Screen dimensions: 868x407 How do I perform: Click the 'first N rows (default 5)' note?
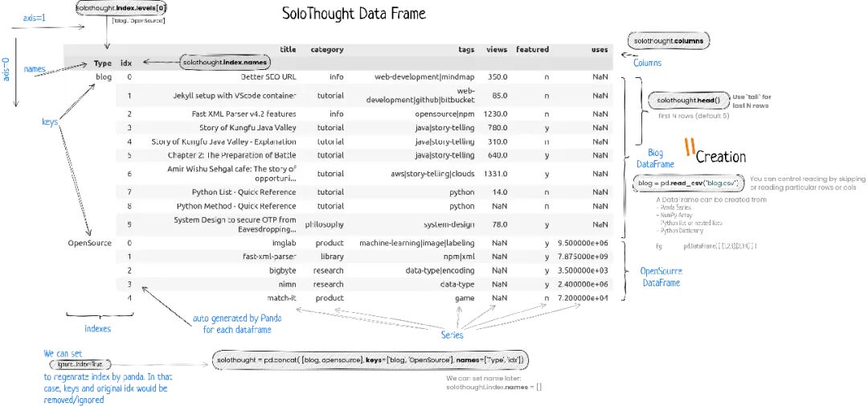694,117
